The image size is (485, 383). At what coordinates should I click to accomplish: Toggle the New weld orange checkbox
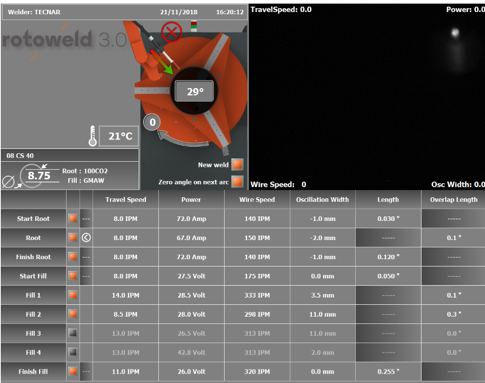pos(237,165)
